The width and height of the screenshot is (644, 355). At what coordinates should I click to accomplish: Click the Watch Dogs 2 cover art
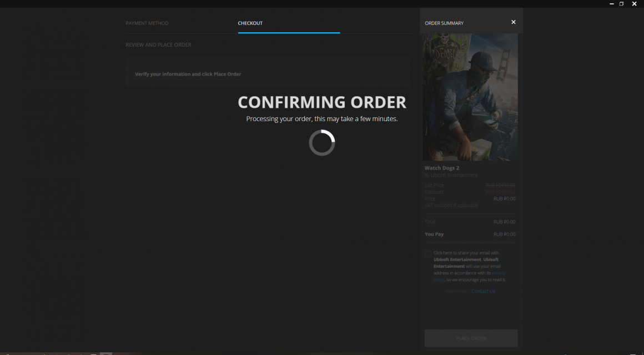(470, 97)
